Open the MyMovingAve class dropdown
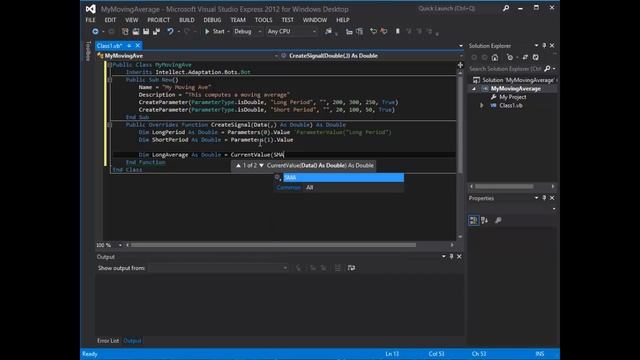 (x=187, y=56)
